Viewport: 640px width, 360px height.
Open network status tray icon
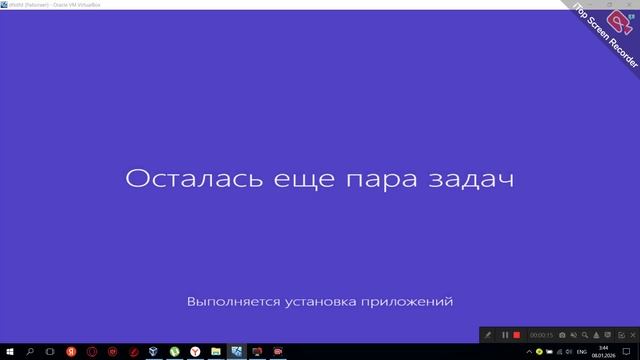559,351
